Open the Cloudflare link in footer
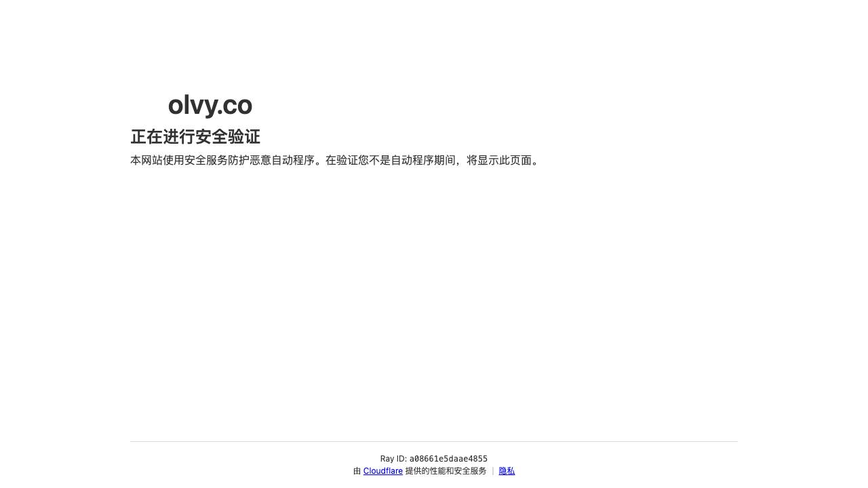The width and height of the screenshot is (868, 488). point(382,471)
